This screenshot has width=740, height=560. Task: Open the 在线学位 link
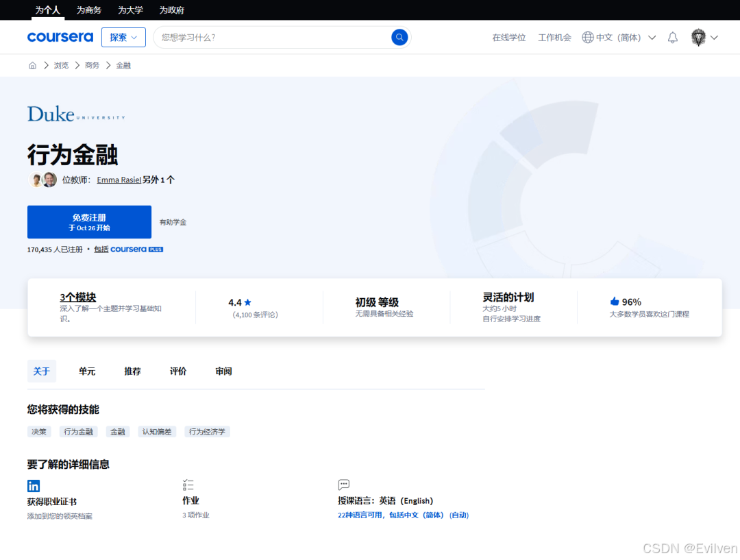coord(508,37)
